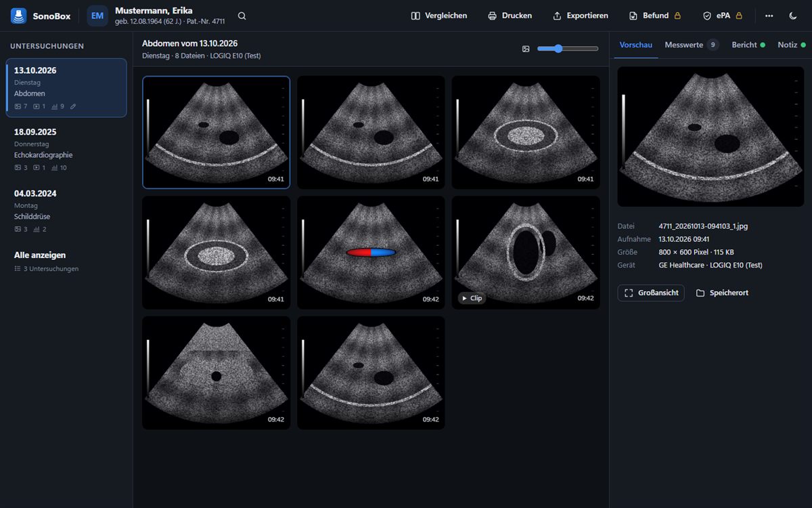
Task: Show all exams via Alle anzeigen
Action: tap(40, 255)
